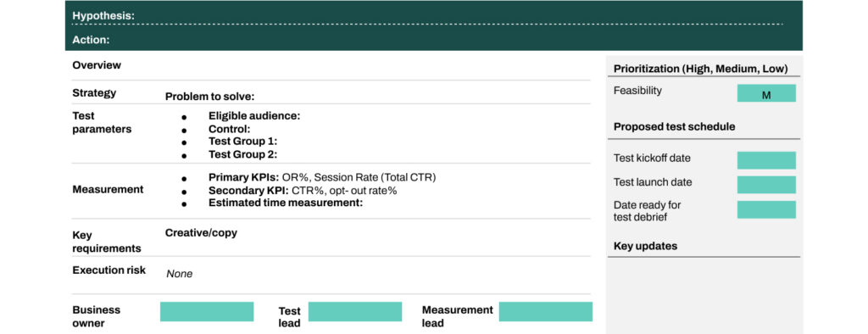Screen dimensions: 868x334
Task: Click Estimated time measurement text
Action: tap(285, 203)
